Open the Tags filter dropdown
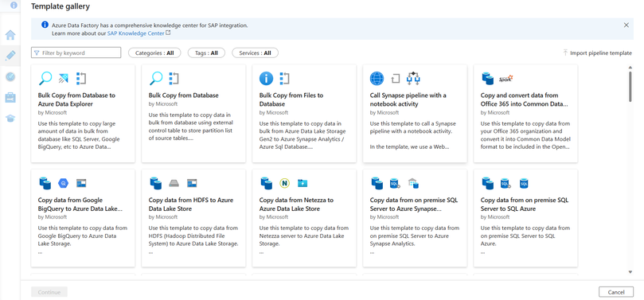 tap(206, 53)
